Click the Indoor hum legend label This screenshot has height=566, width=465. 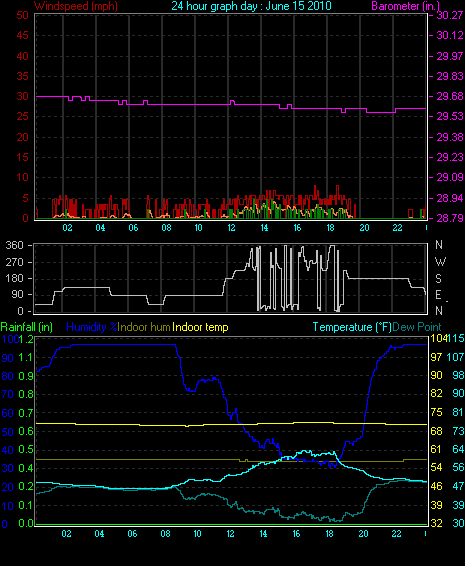tap(144, 327)
